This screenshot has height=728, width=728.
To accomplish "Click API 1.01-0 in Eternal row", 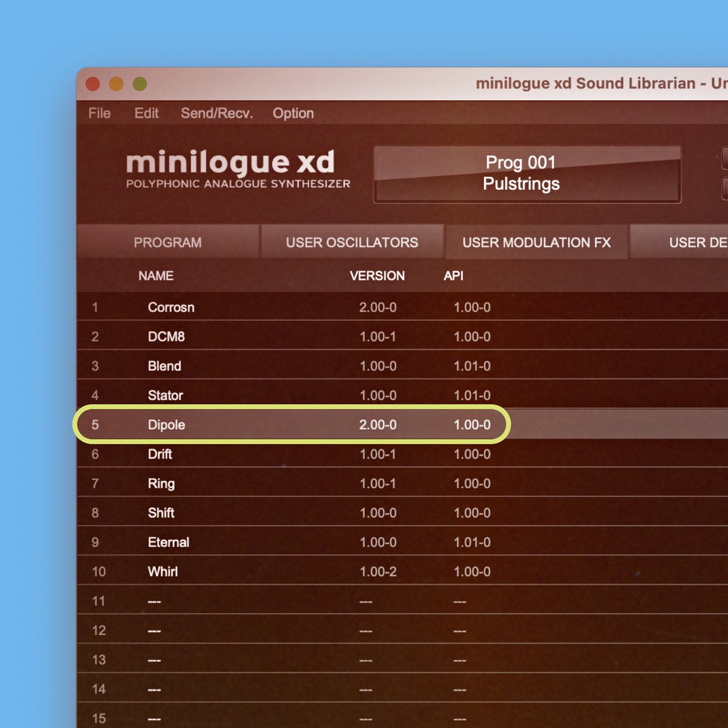I will pos(472,542).
